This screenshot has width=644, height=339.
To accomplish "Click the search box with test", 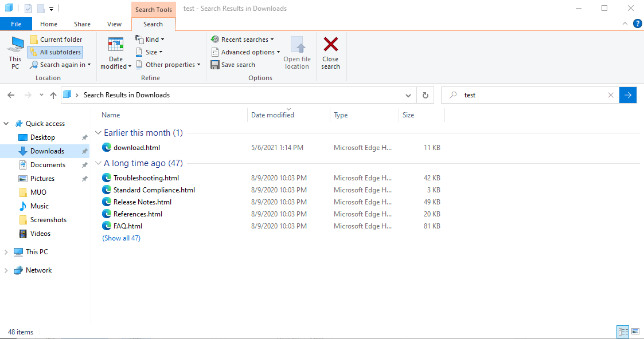I will coord(530,95).
